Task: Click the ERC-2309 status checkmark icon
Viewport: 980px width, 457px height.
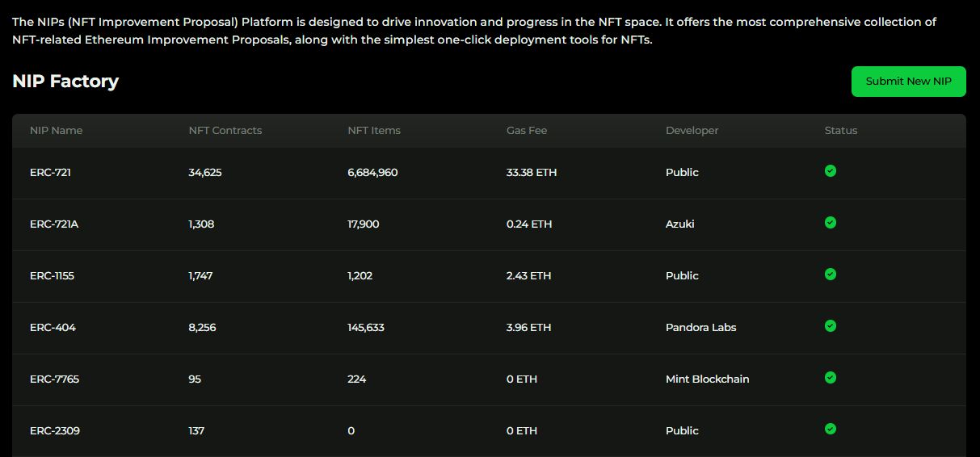Action: (831, 430)
